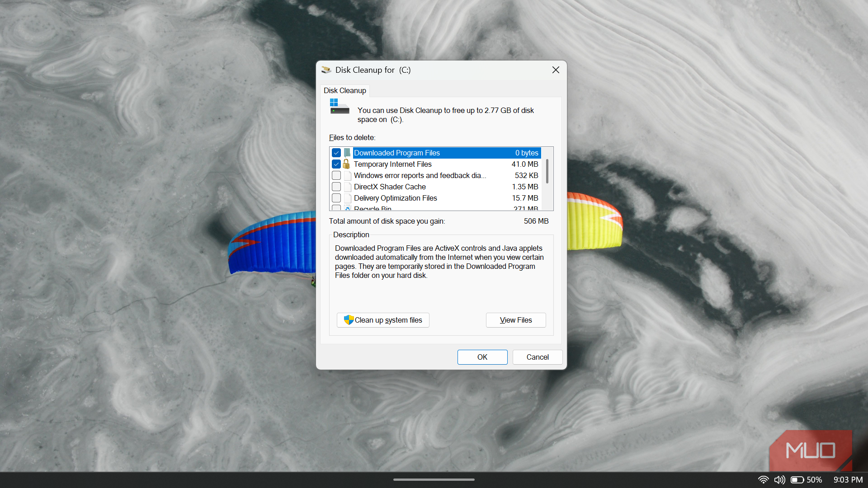
Task: Open the Wi-Fi network tray icon
Action: (x=763, y=480)
